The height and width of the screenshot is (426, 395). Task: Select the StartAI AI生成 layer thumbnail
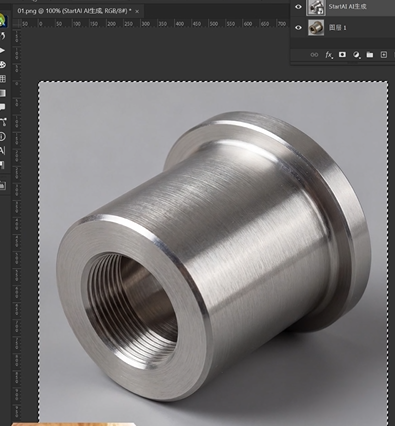point(316,7)
